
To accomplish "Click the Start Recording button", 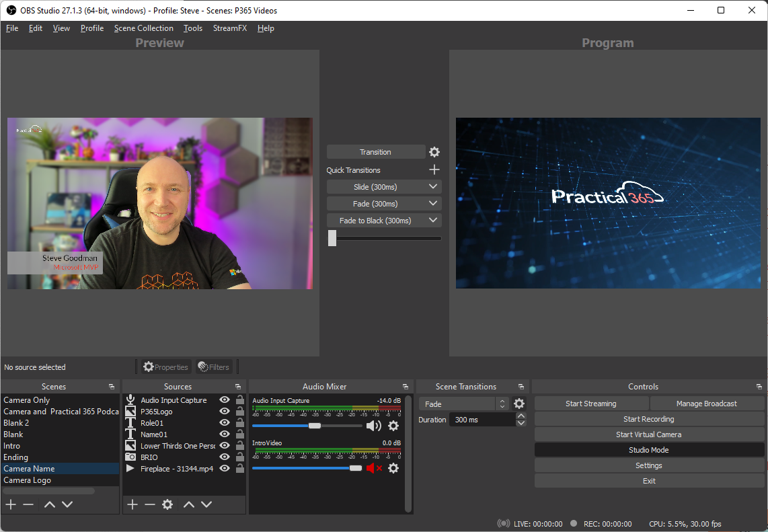I will 648,418.
